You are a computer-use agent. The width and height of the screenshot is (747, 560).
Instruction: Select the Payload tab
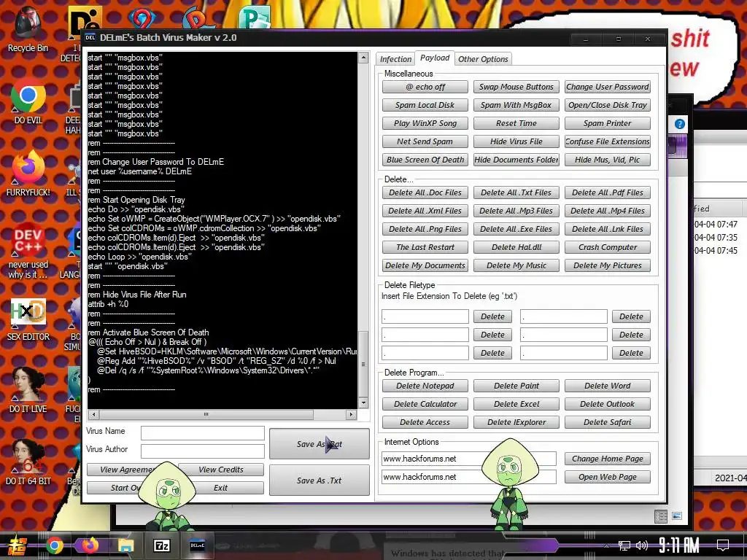click(x=435, y=58)
